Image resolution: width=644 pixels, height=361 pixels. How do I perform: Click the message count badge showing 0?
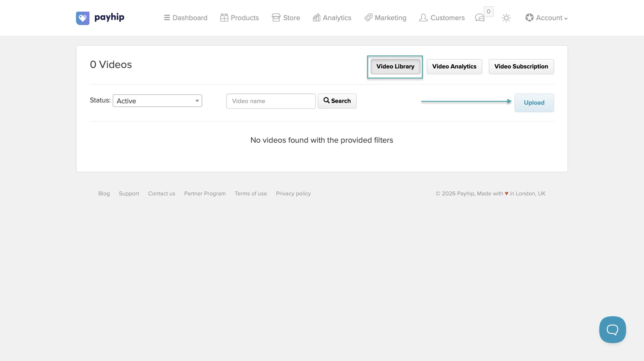coord(488,12)
